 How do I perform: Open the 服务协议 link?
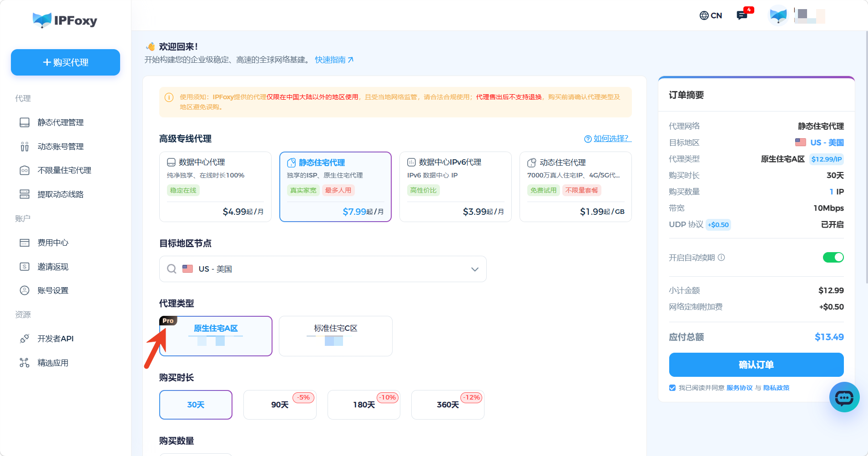coord(739,388)
